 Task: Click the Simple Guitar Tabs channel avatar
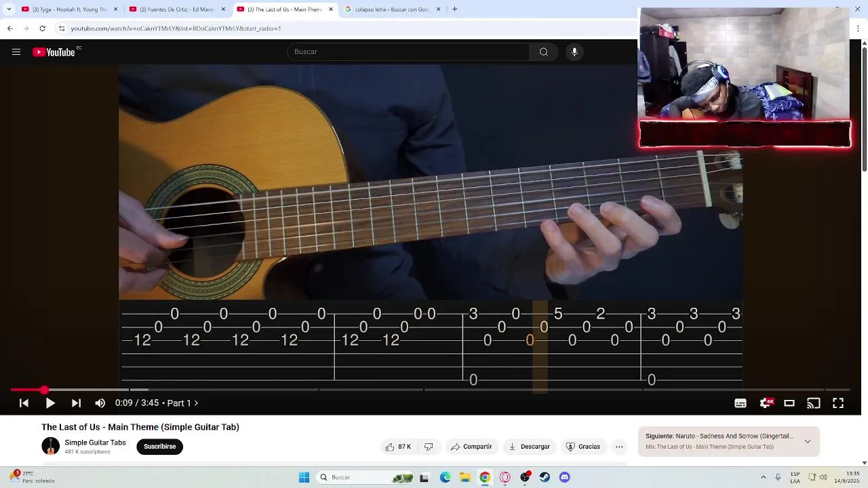(x=50, y=446)
